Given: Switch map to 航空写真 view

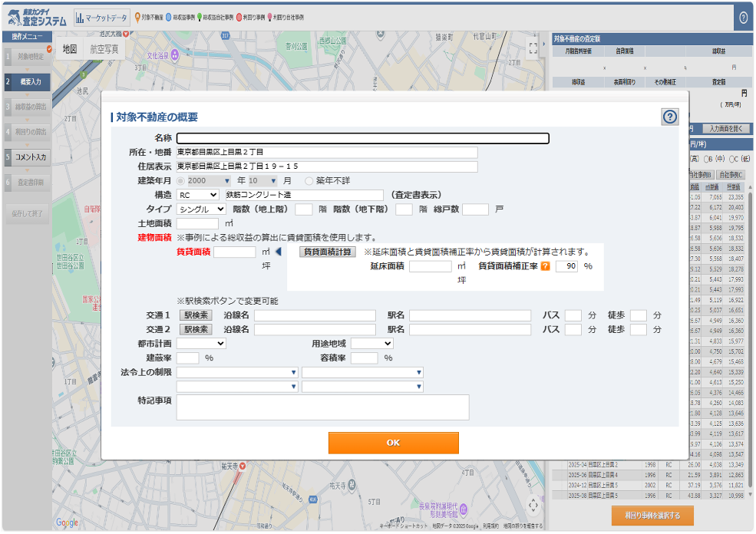Looking at the screenshot, I should (104, 48).
